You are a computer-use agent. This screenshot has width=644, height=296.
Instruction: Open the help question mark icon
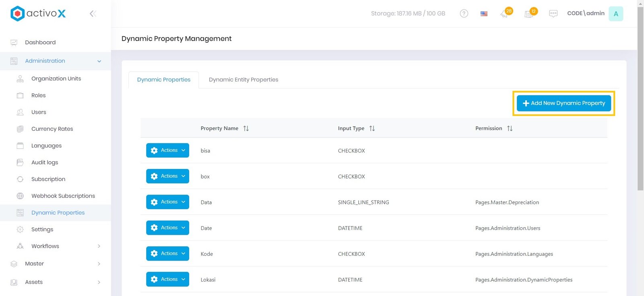(x=464, y=14)
